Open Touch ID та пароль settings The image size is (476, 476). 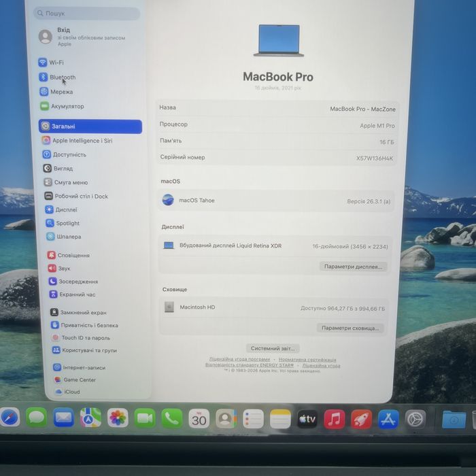tap(81, 337)
